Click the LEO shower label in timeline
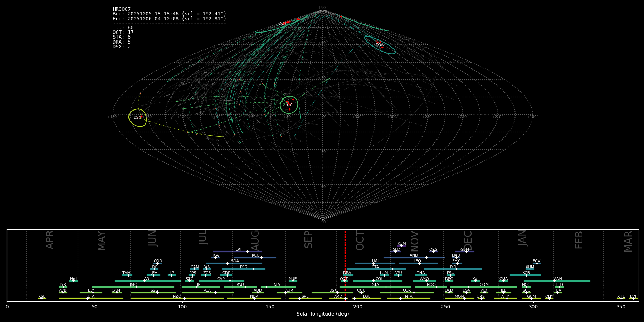This screenshot has height=322, width=644. (x=417, y=261)
